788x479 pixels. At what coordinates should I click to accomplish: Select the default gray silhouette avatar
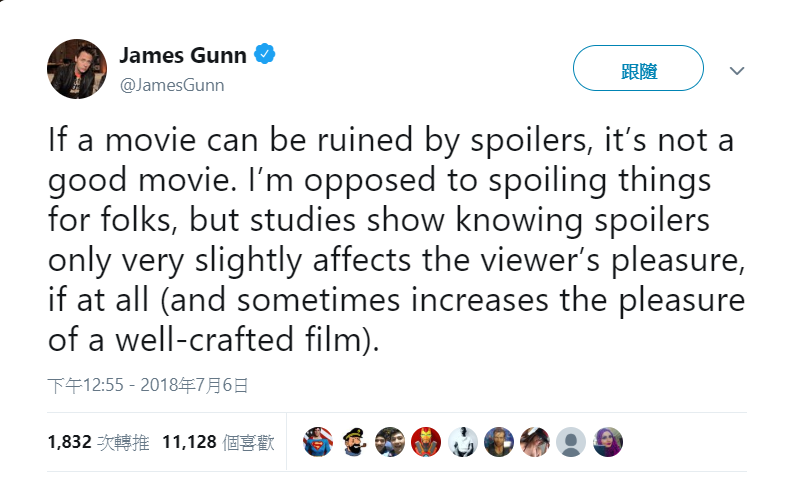click(x=570, y=441)
